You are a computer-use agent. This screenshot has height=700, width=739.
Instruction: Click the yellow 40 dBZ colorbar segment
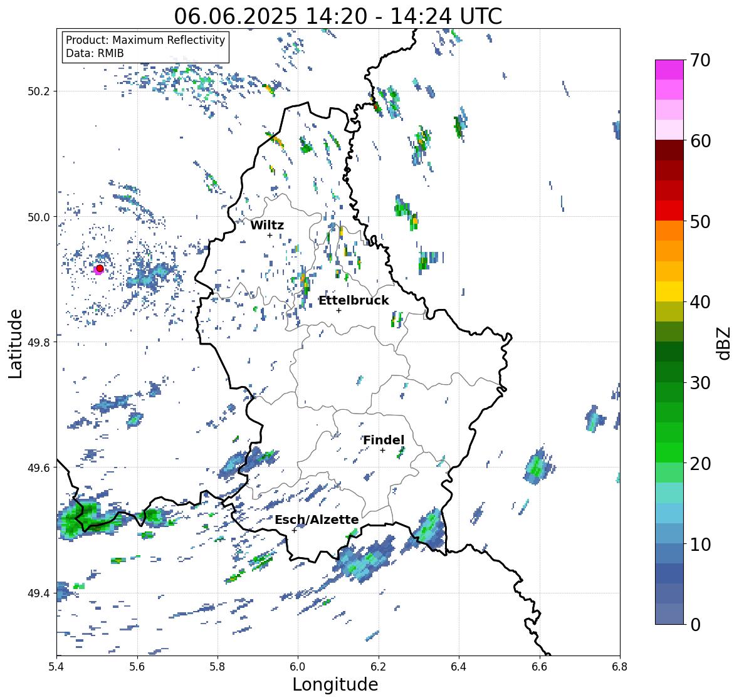point(669,291)
